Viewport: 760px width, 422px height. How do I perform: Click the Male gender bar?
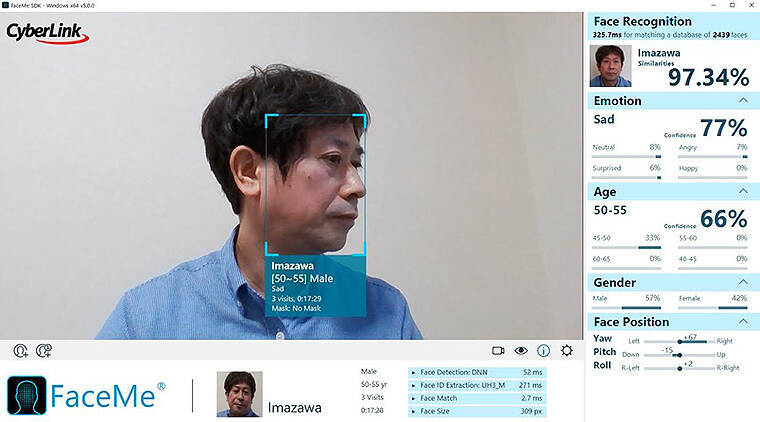(x=626, y=308)
